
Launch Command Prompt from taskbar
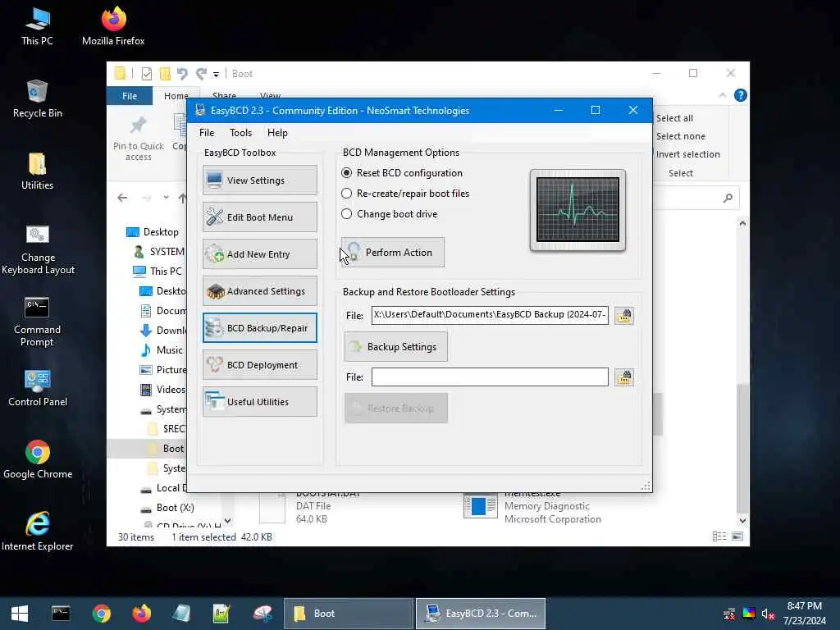coord(61,614)
